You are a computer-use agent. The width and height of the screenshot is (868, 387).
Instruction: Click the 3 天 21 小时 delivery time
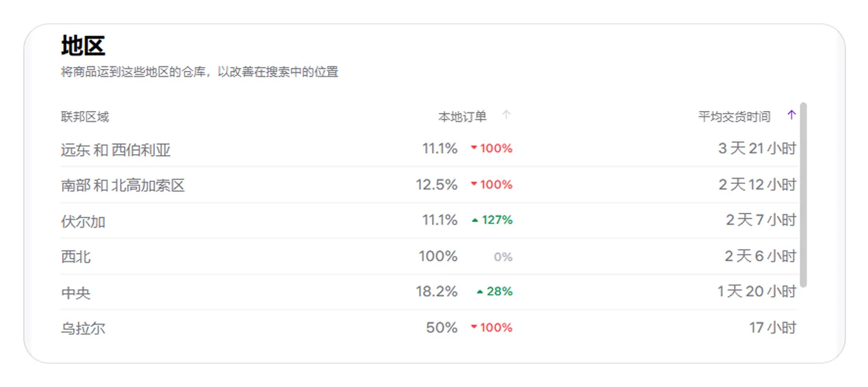[x=758, y=149]
